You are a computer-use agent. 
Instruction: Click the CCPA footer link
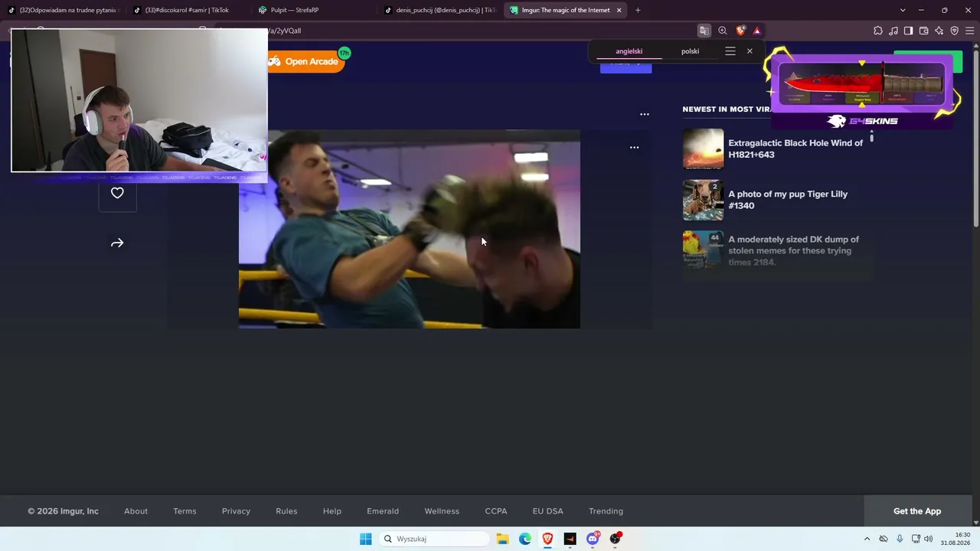coord(496,511)
